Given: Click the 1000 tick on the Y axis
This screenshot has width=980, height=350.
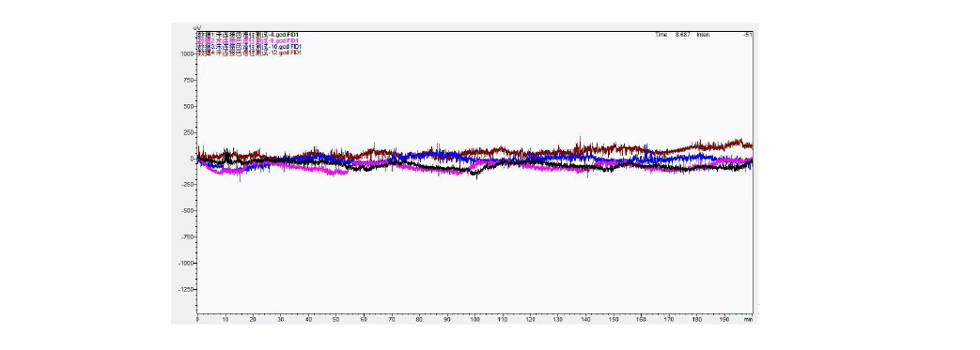Looking at the screenshot, I should (x=187, y=53).
